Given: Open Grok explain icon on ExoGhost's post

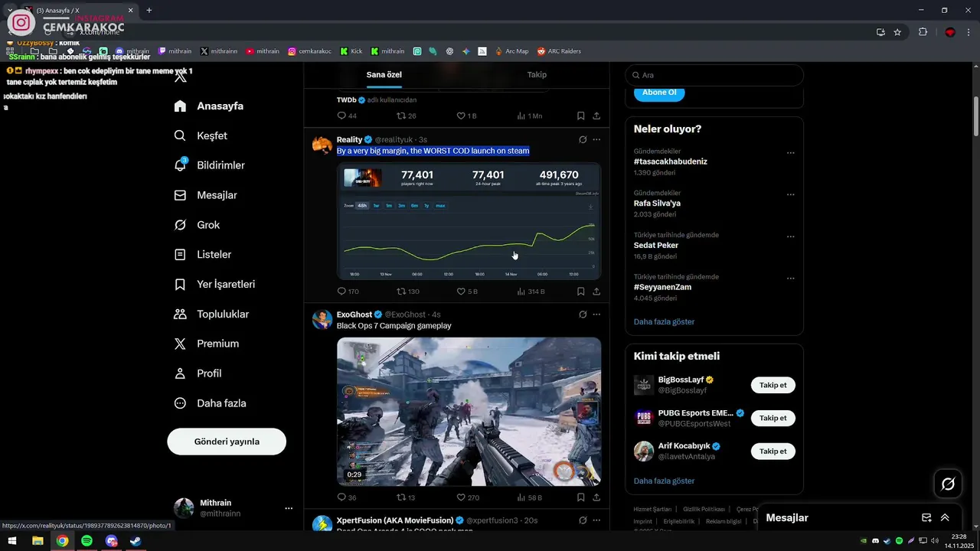Looking at the screenshot, I should 583,315.
